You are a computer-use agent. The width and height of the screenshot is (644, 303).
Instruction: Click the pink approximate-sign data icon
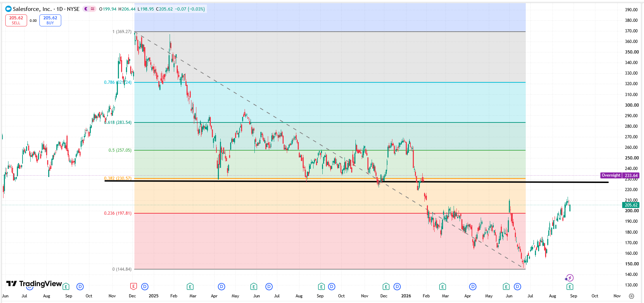click(x=93, y=9)
